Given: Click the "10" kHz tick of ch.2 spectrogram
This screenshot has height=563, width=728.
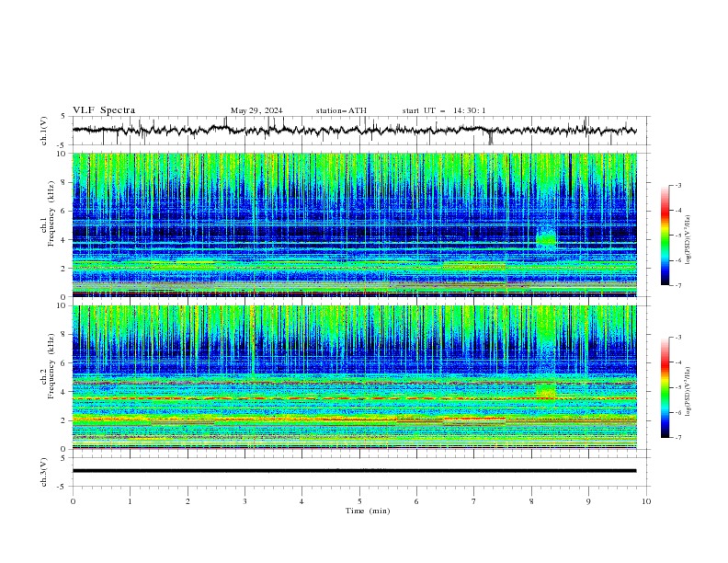Looking at the screenshot, I should [x=62, y=305].
